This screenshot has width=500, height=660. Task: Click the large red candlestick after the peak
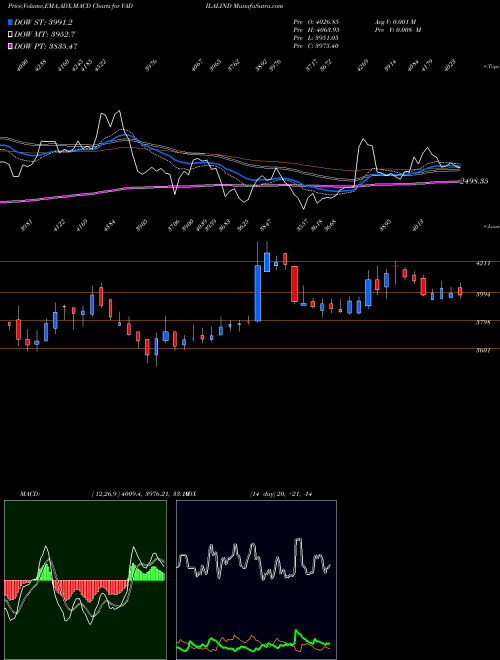pos(295,284)
